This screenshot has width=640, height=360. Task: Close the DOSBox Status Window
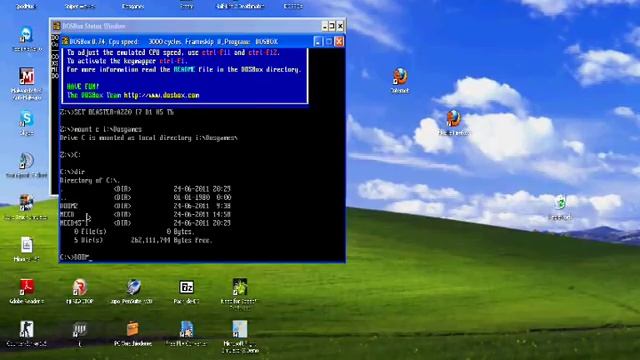click(340, 26)
